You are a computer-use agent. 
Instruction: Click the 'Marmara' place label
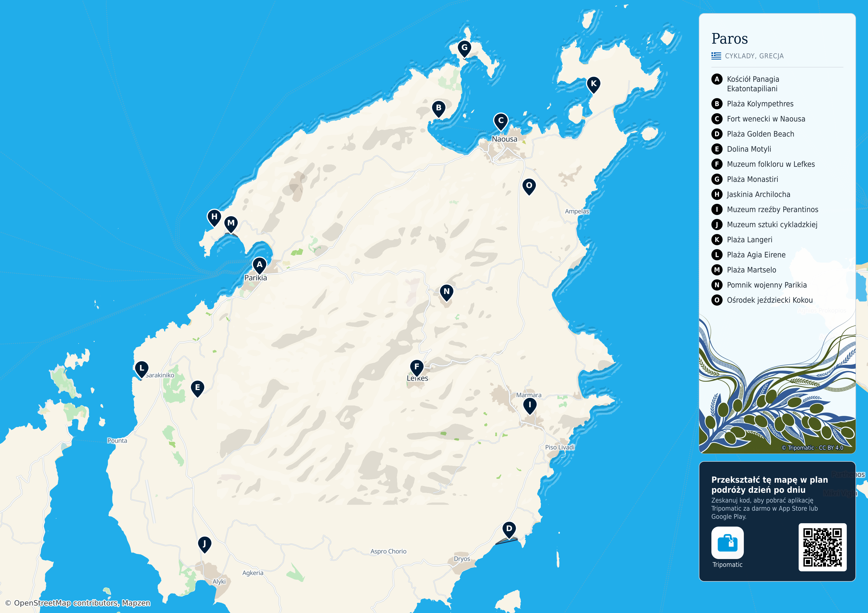(529, 395)
